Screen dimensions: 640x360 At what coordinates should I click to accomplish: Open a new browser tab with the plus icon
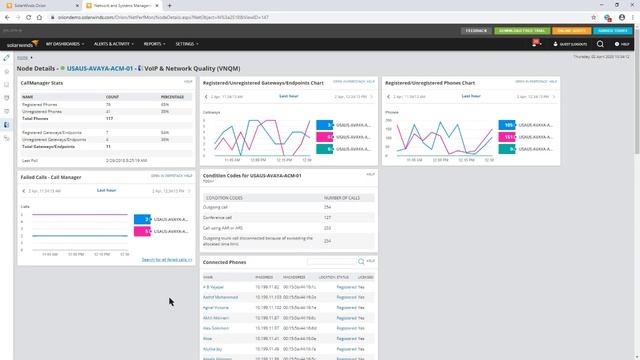click(x=169, y=6)
